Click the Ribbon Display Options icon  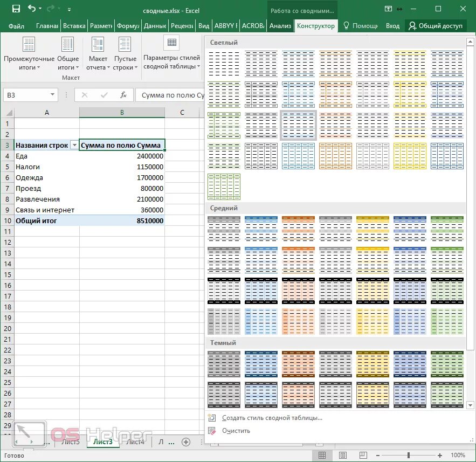click(388, 9)
